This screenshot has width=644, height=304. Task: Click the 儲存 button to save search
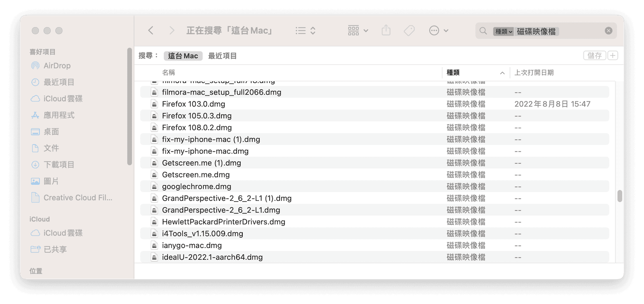click(594, 56)
